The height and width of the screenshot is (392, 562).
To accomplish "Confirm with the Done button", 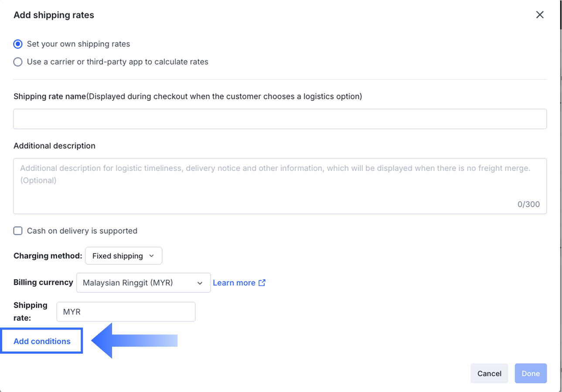I will (531, 374).
